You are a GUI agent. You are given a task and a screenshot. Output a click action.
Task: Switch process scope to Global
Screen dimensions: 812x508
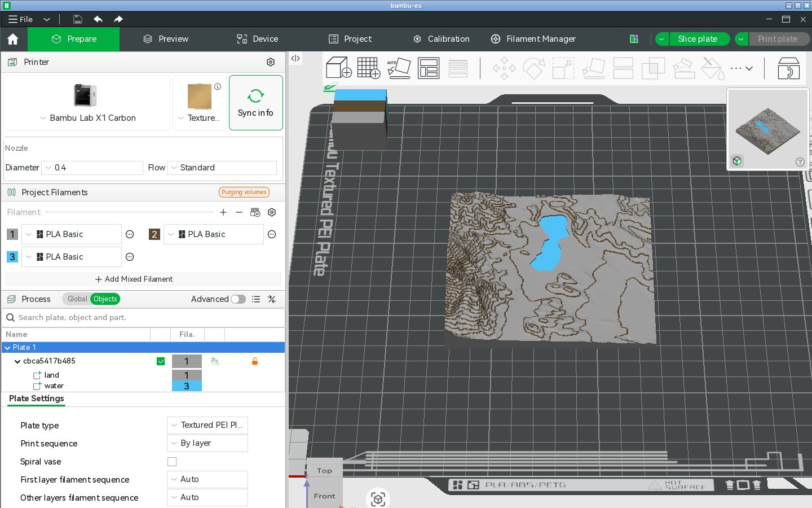point(77,299)
